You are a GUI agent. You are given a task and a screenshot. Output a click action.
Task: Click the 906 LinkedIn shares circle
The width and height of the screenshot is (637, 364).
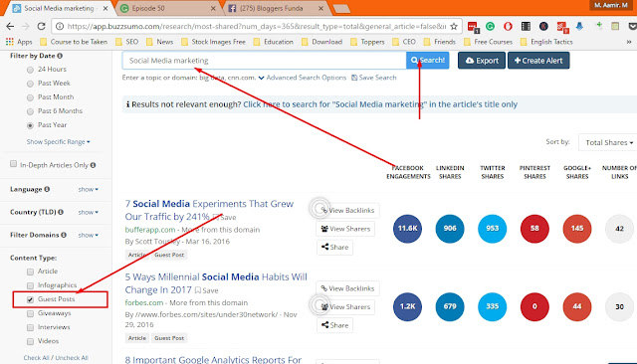pos(450,229)
